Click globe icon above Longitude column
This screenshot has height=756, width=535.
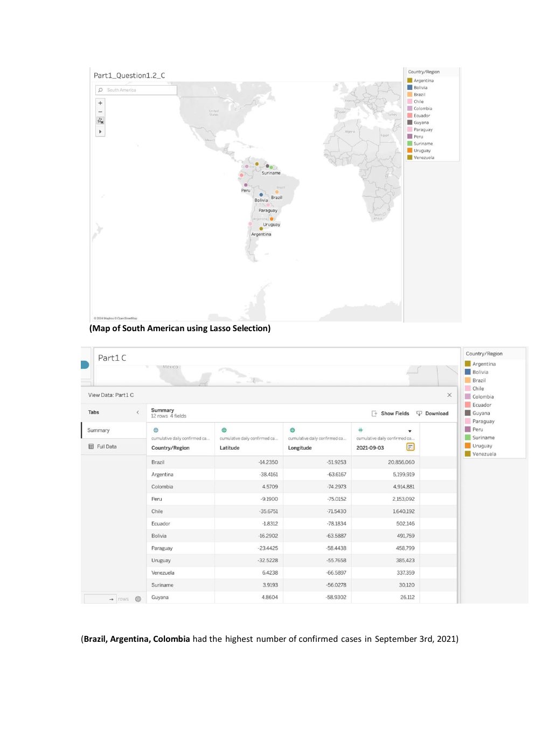(x=293, y=430)
